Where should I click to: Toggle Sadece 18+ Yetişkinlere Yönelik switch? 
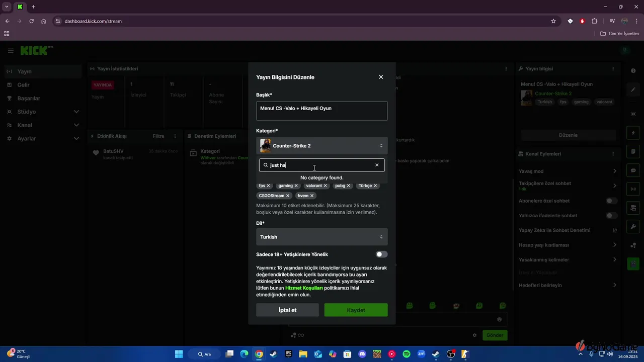coord(381,254)
